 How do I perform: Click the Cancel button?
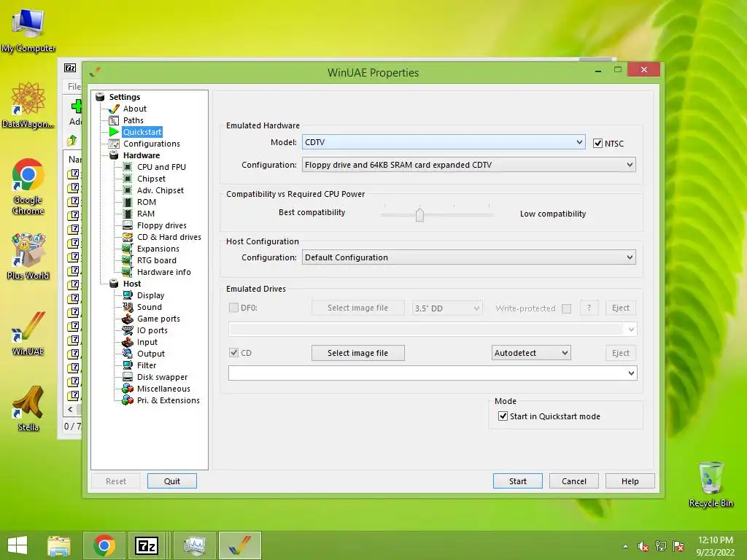[573, 481]
